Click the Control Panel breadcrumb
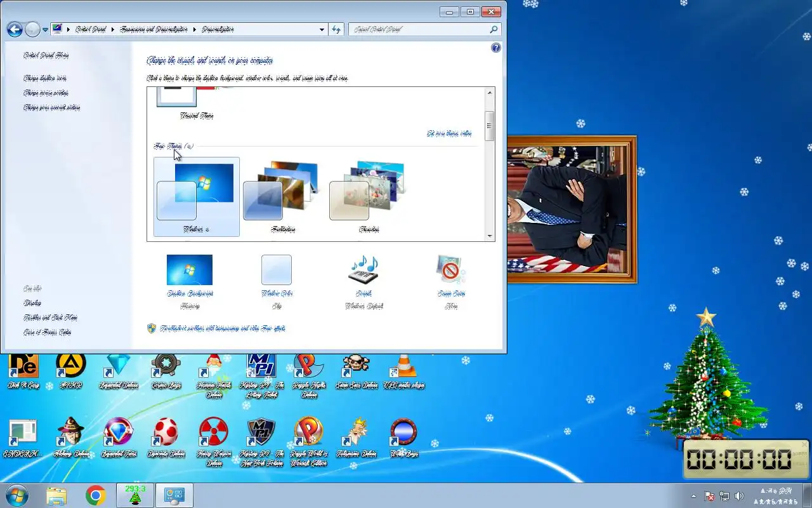The image size is (812, 508). 91,29
